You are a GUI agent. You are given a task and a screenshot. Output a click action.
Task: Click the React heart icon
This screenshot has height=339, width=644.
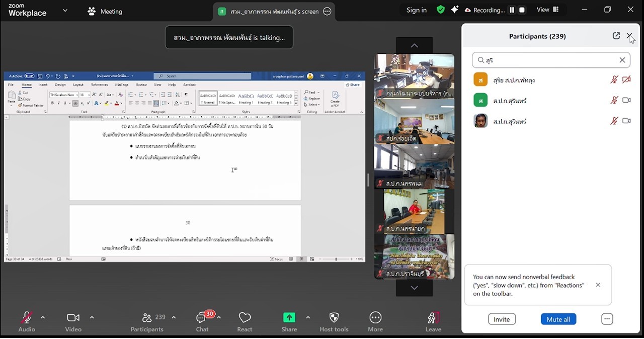[245, 318]
